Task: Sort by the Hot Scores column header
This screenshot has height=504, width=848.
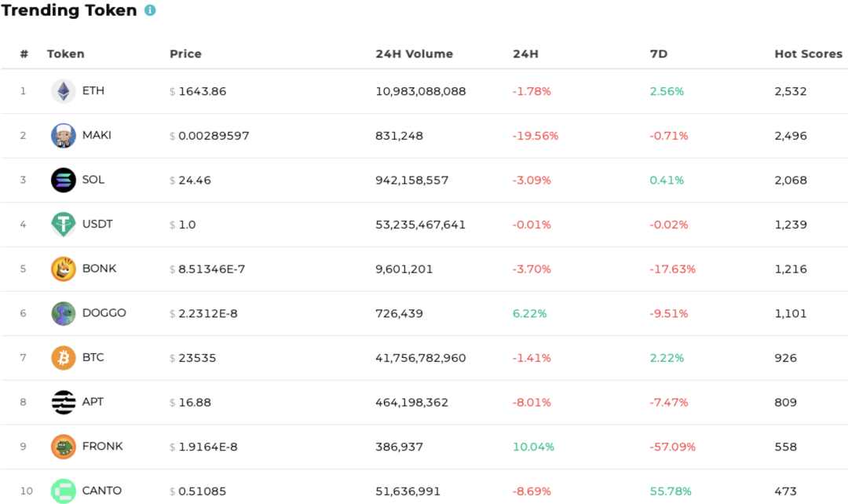Action: [x=808, y=53]
